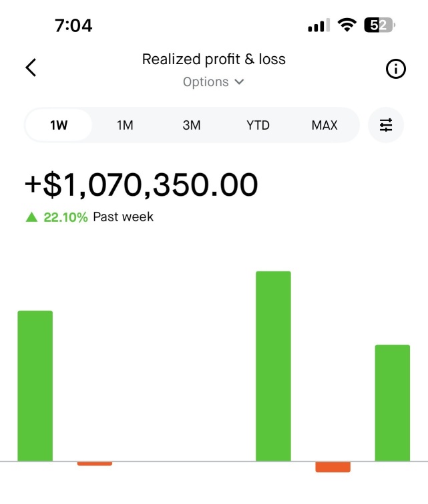Select the MAX time range

325,125
